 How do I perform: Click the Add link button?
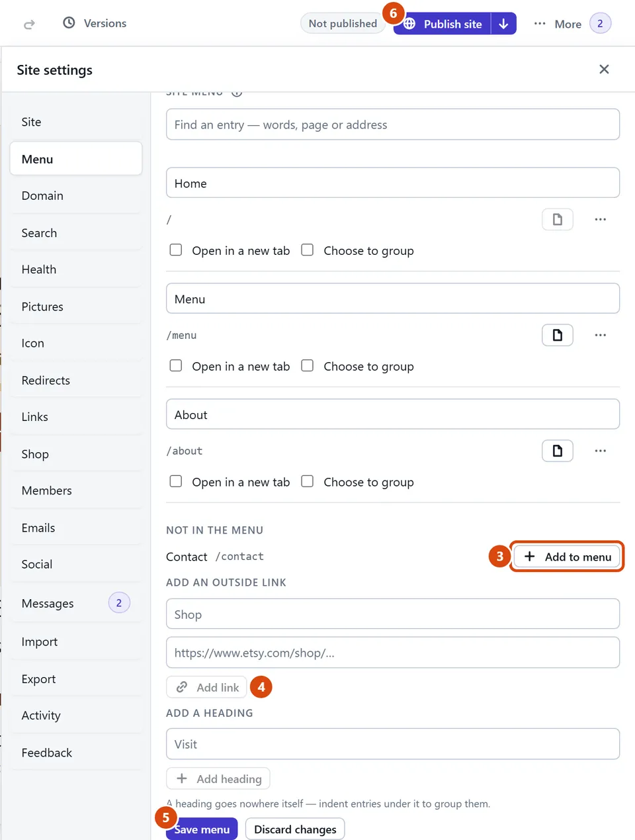(207, 687)
